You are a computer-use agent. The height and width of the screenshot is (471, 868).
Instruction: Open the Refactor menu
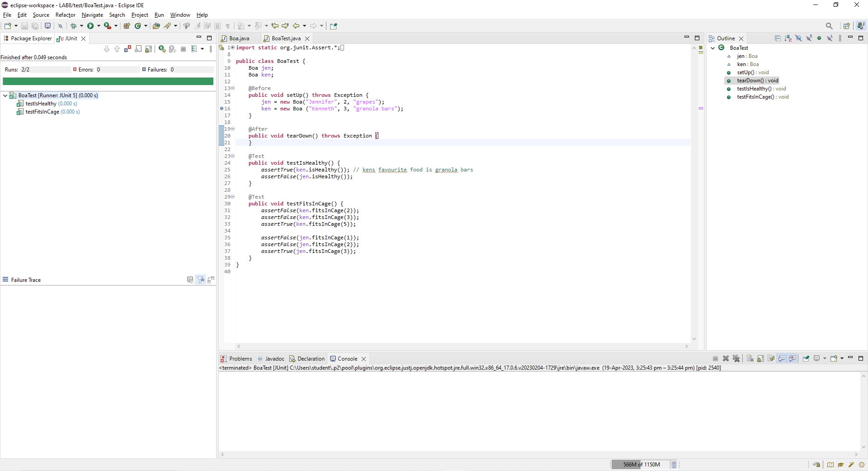click(x=66, y=15)
